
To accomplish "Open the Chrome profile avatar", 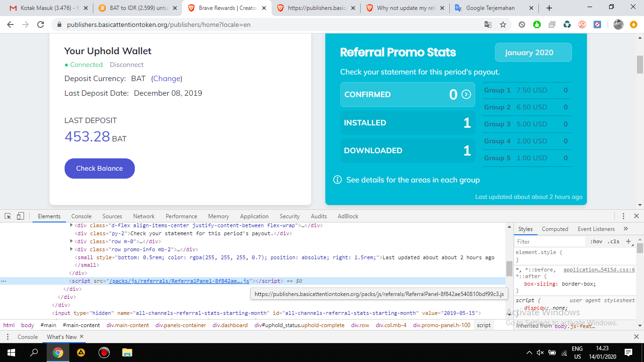I will (619, 25).
